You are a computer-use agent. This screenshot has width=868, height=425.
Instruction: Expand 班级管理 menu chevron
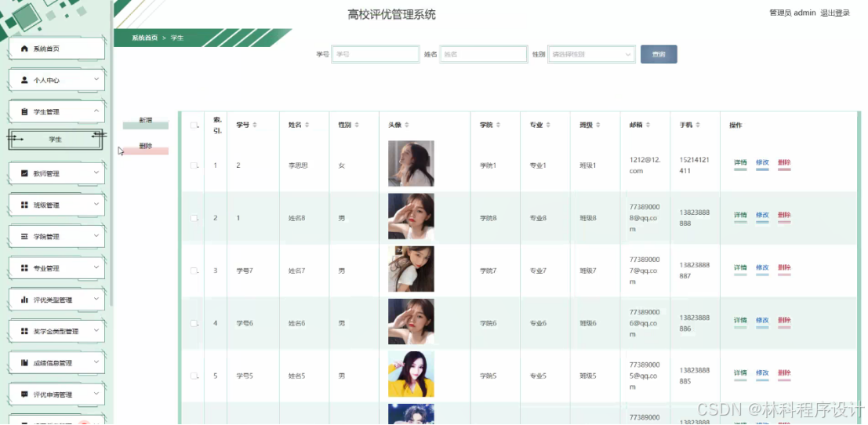click(x=96, y=204)
